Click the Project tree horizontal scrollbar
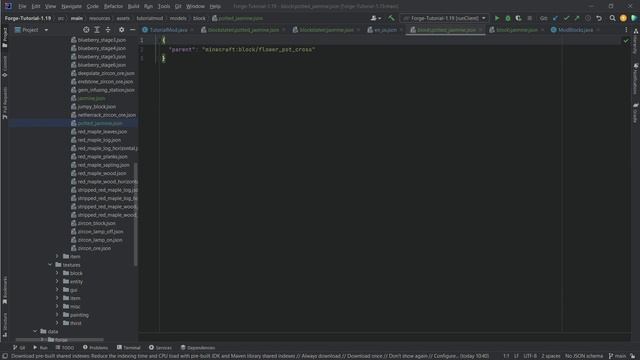Screen dimensions: 640x360 [60, 339]
